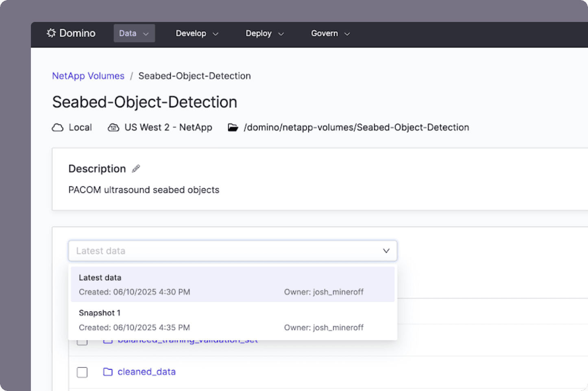Open the Deploy menu
The image size is (588, 391).
[x=265, y=33]
